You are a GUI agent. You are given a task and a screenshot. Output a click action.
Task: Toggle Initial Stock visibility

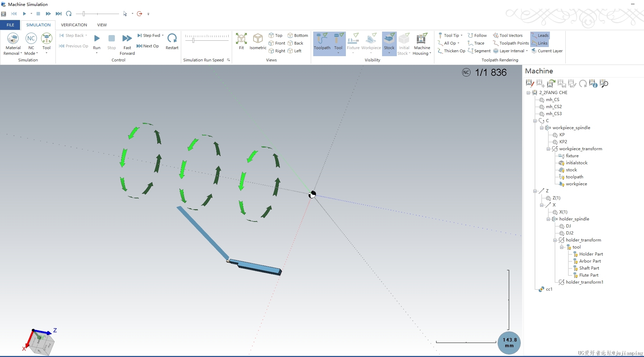click(x=404, y=44)
